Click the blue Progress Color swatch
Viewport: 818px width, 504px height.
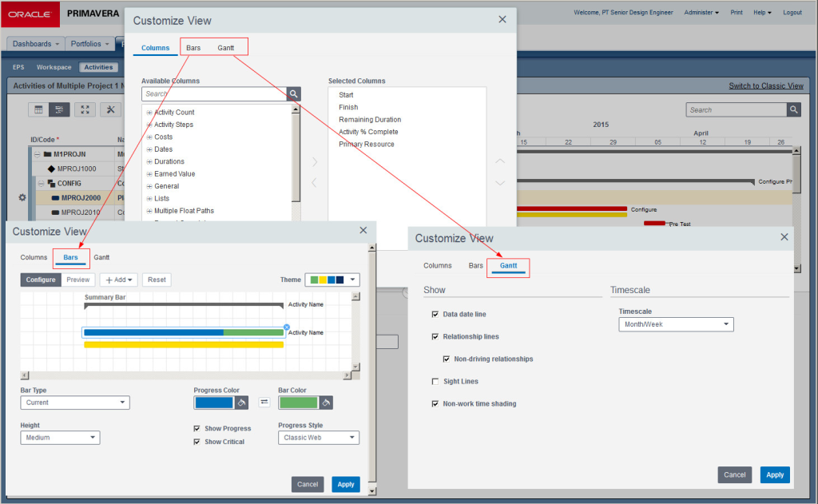(214, 403)
